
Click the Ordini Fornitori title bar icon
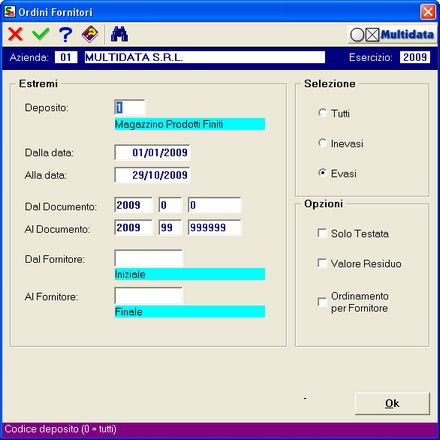[10, 12]
